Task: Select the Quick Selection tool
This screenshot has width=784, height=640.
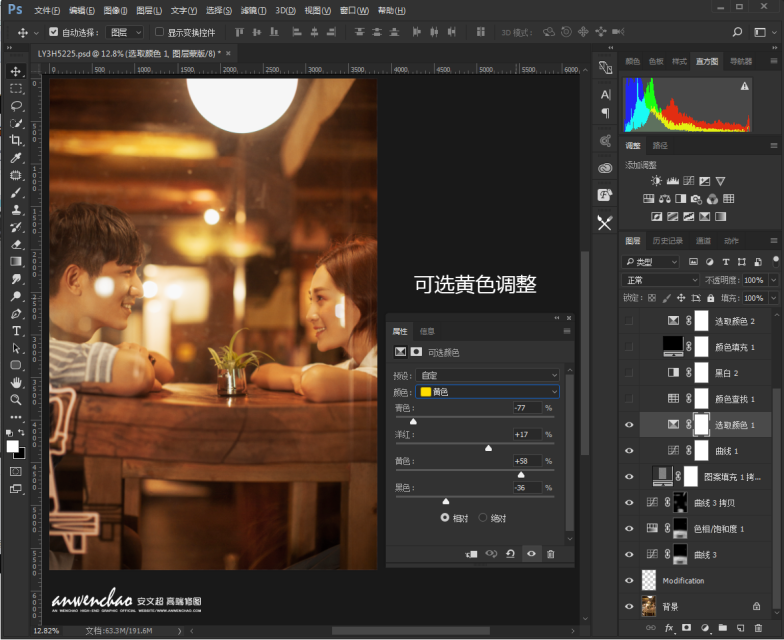Action: point(16,123)
